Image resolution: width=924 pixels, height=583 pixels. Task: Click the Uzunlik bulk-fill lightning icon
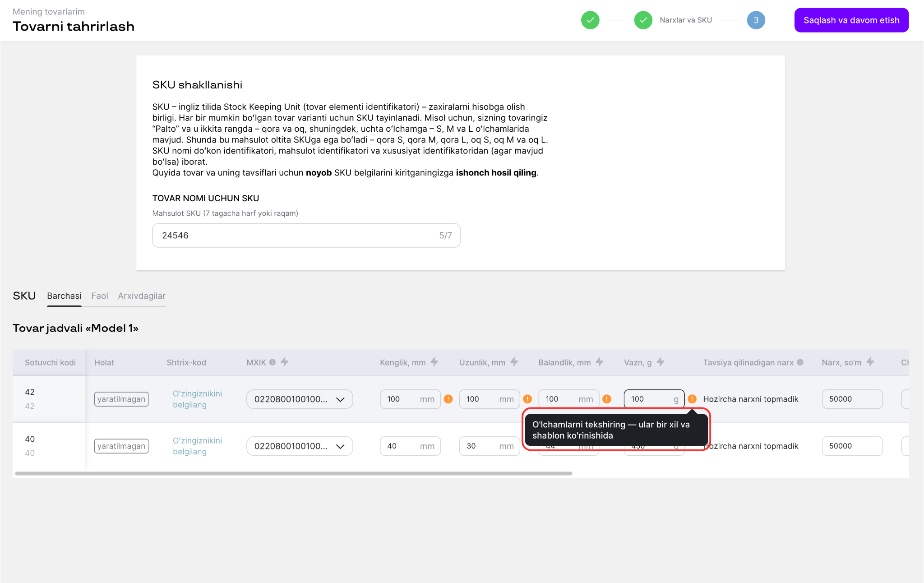coord(514,362)
